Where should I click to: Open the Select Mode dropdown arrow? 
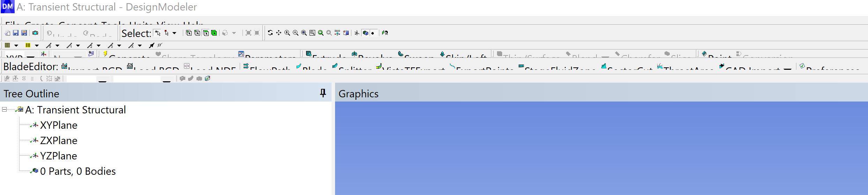175,33
